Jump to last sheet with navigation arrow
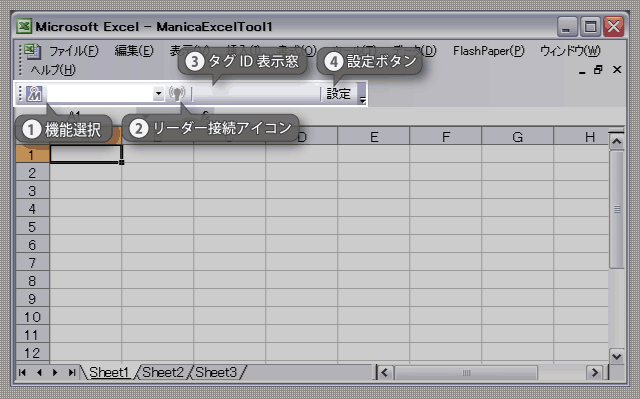This screenshot has height=399, width=640. pos(72,372)
